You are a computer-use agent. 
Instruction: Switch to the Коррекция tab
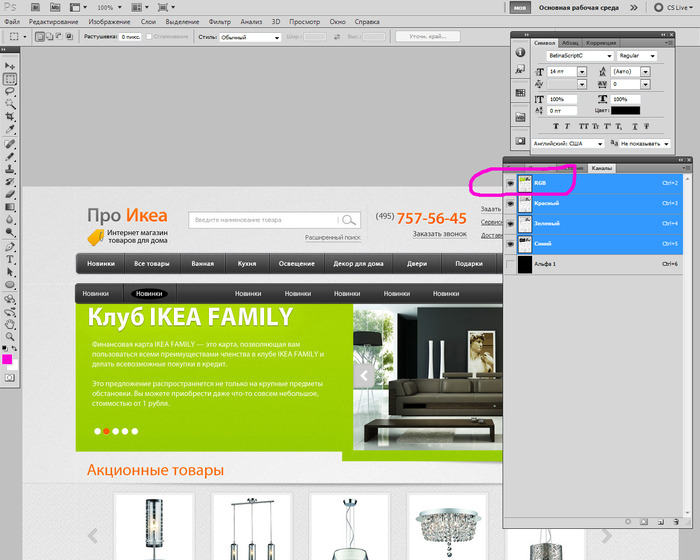tap(601, 43)
